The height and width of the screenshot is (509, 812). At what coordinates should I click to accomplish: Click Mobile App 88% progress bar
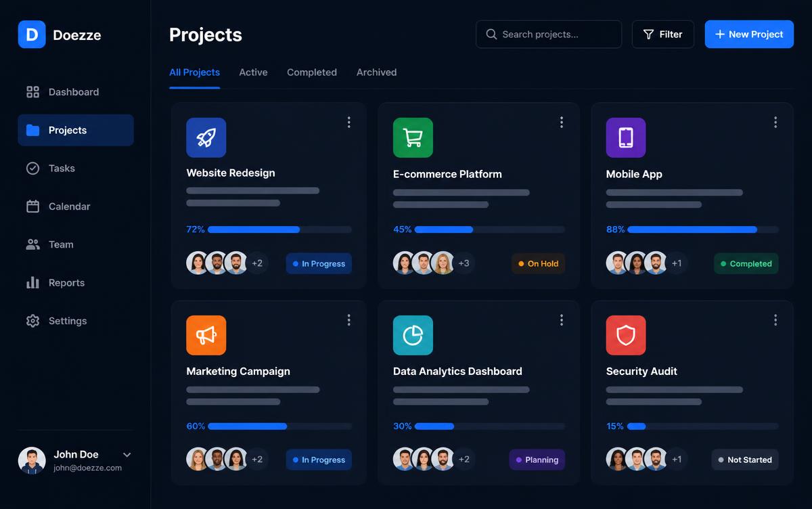(703, 229)
